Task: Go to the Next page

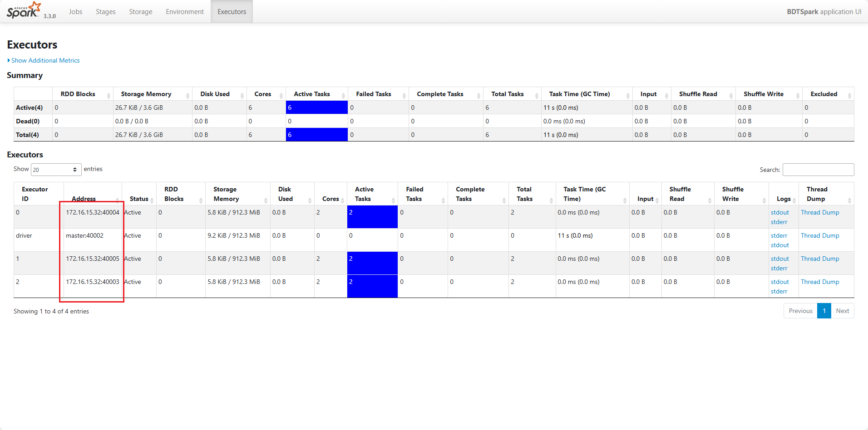Action: pos(843,311)
